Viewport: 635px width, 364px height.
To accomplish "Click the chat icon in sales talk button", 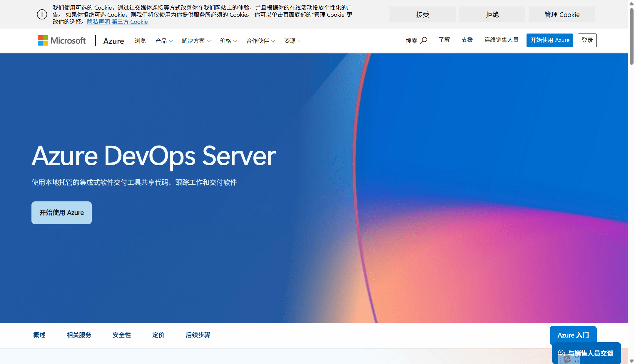I will (562, 353).
